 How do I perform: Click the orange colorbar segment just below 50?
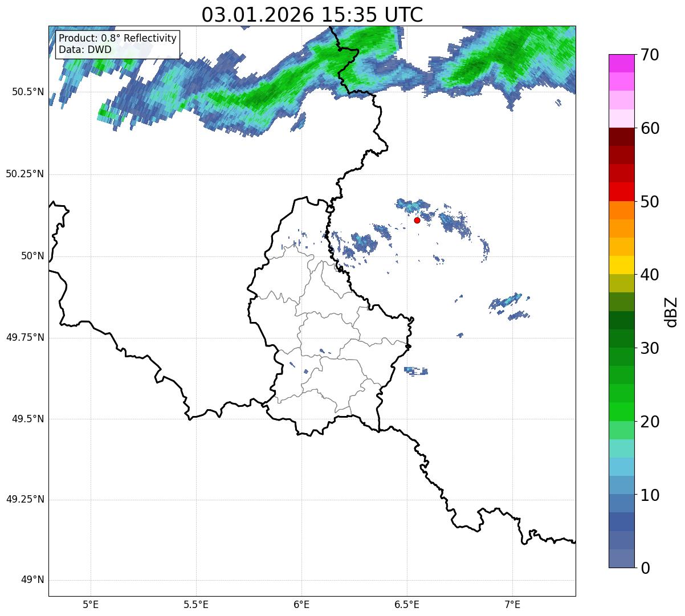(621, 210)
